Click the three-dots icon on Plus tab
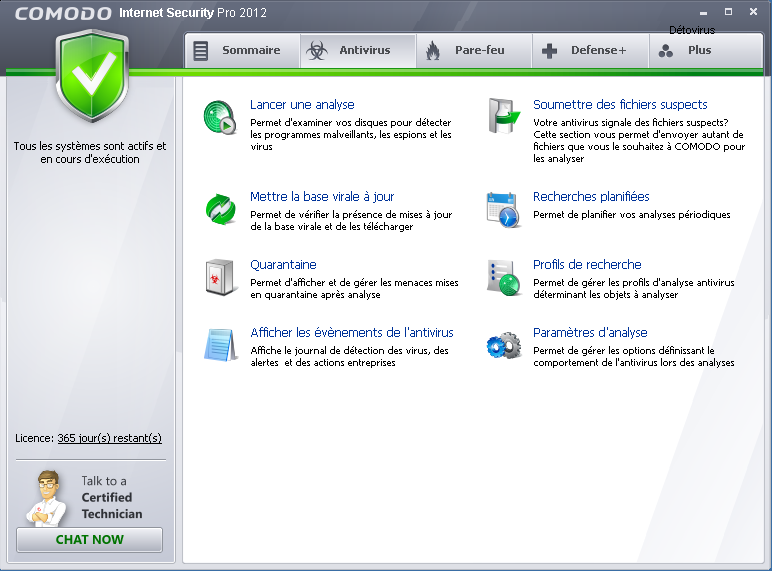Image resolution: width=772 pixels, height=571 pixels. pos(666,50)
